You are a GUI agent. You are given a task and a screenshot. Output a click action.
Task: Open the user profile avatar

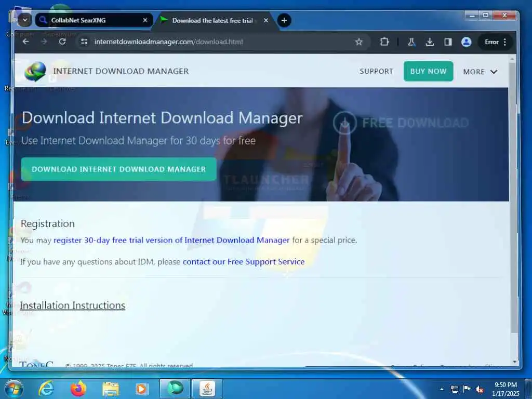(x=466, y=42)
